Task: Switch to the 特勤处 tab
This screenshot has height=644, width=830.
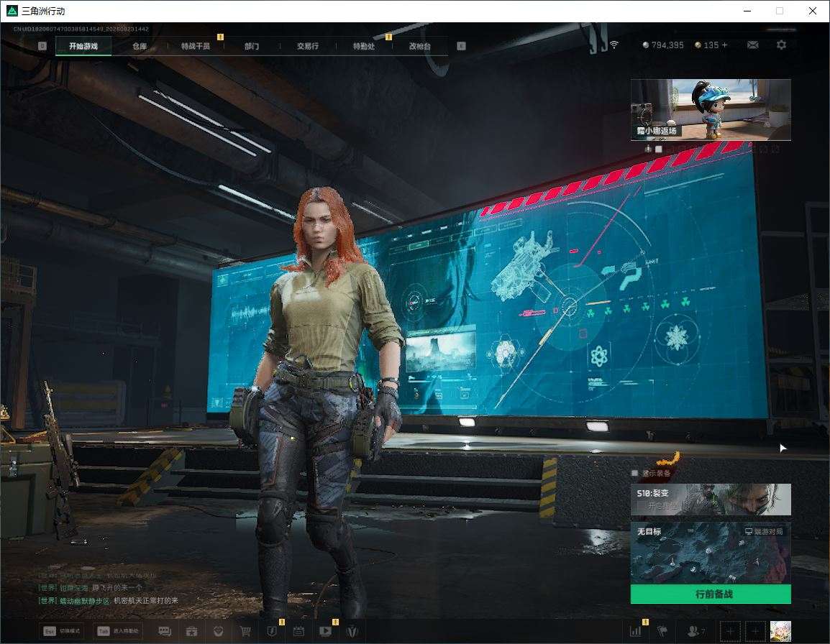Action: coord(364,46)
